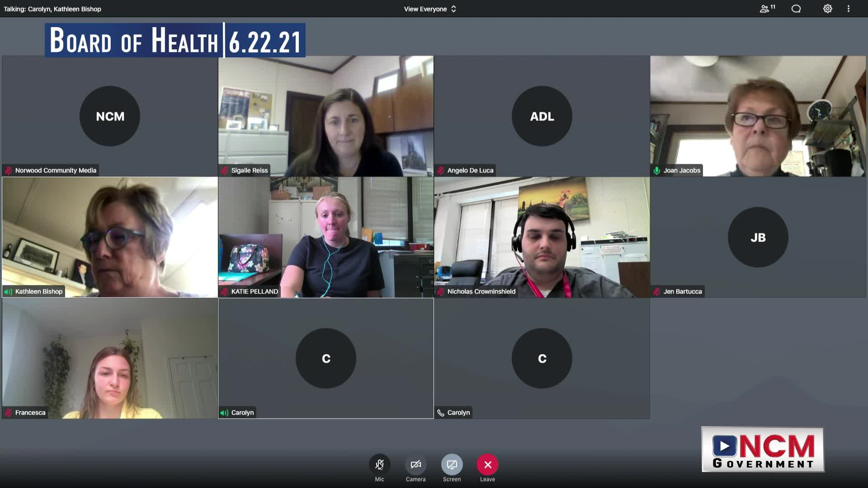Select Joan Jacobs video tile
This screenshot has width=868, height=488.
click(x=758, y=116)
